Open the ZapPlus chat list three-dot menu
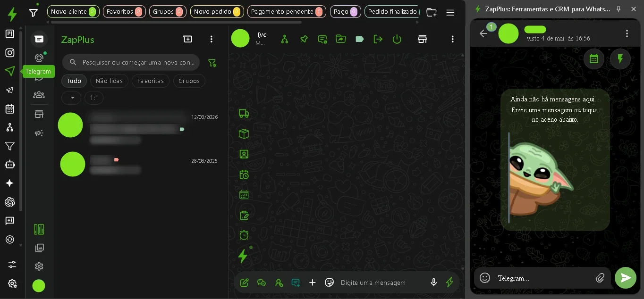The height and width of the screenshot is (299, 644). 212,39
